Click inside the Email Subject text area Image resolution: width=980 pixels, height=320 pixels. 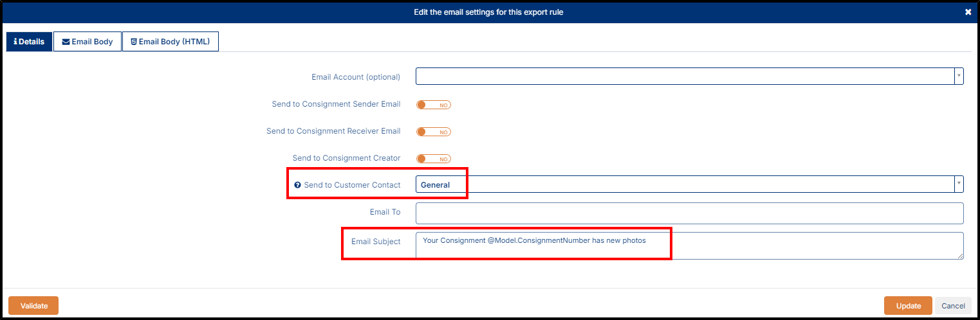coord(690,246)
